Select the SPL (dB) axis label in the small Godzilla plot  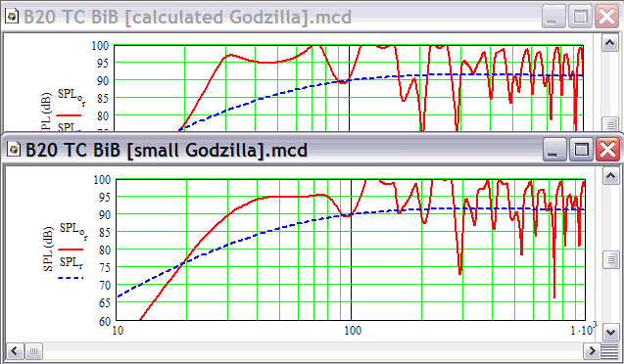(x=47, y=249)
